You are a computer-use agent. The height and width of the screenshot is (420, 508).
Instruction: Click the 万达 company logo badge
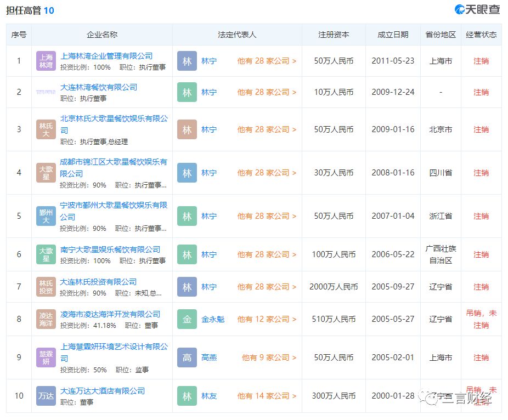pos(46,396)
